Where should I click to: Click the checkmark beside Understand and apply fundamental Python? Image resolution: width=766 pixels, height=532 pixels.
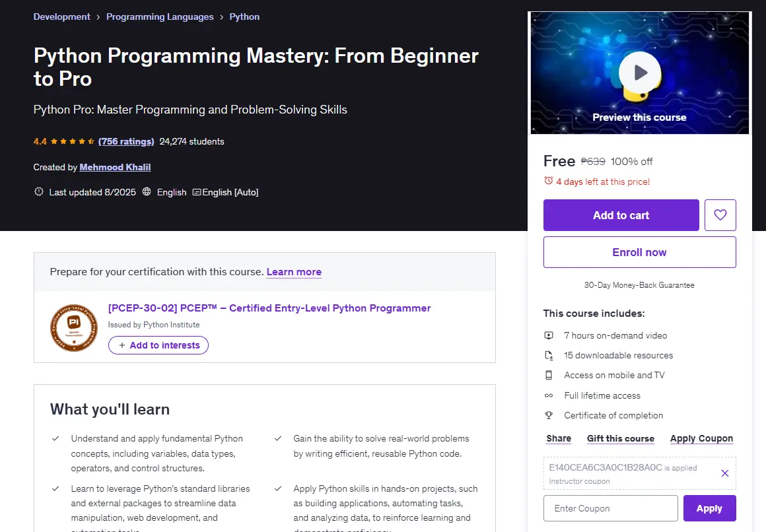[x=55, y=438]
